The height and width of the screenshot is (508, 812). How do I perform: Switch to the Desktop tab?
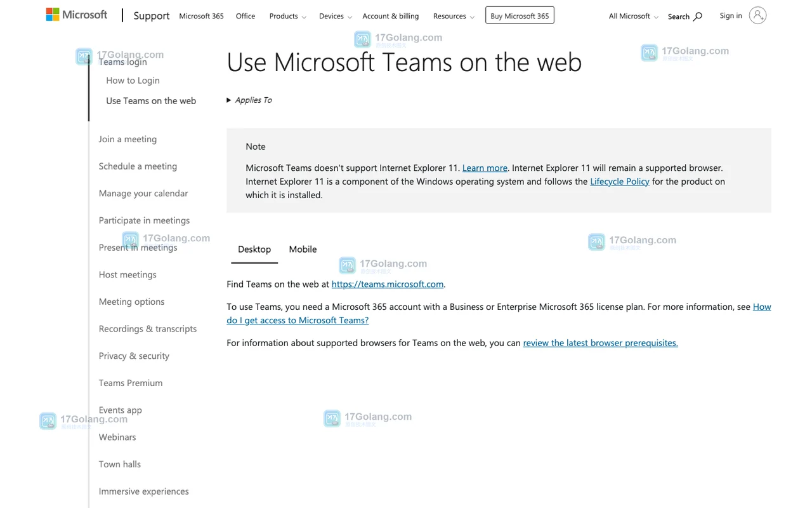coord(254,250)
